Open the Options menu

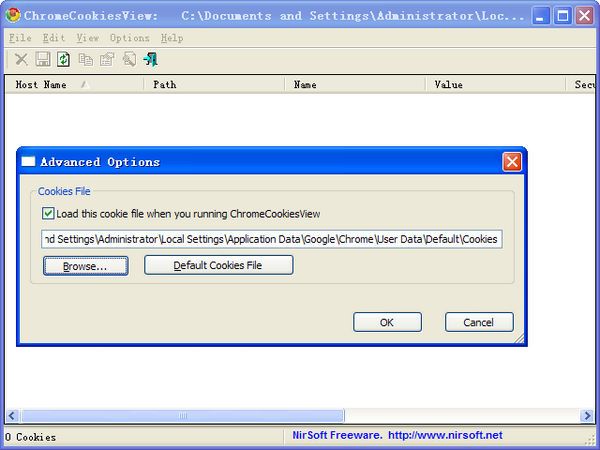pyautogui.click(x=130, y=38)
